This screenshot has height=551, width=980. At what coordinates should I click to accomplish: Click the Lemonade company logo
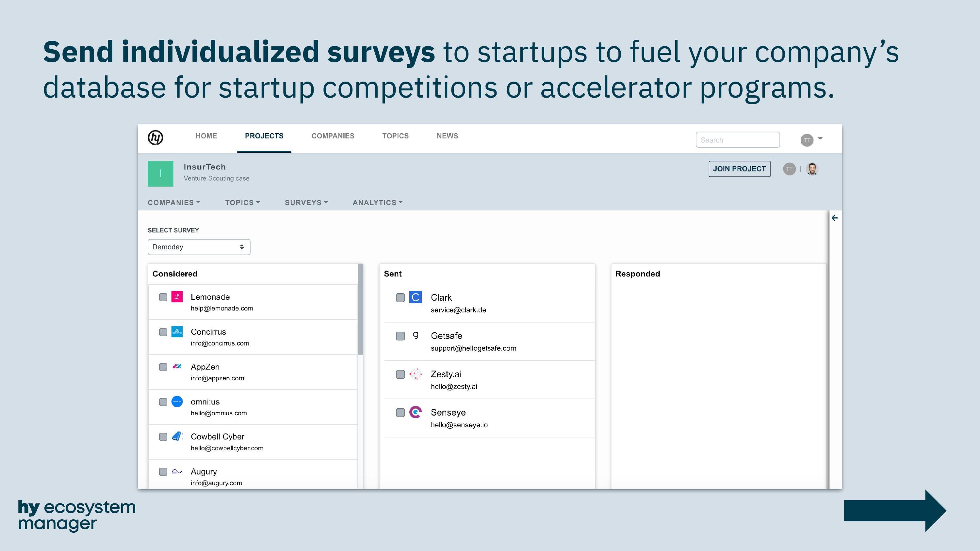click(177, 297)
